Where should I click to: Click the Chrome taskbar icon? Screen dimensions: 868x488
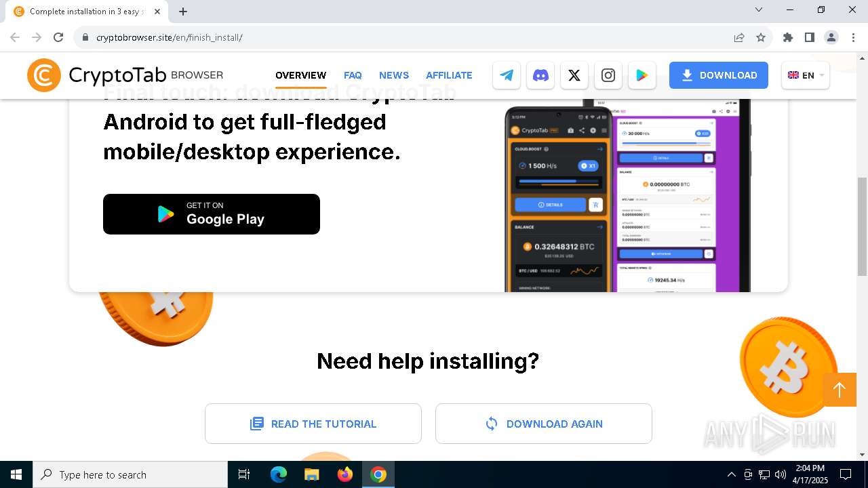tap(378, 474)
